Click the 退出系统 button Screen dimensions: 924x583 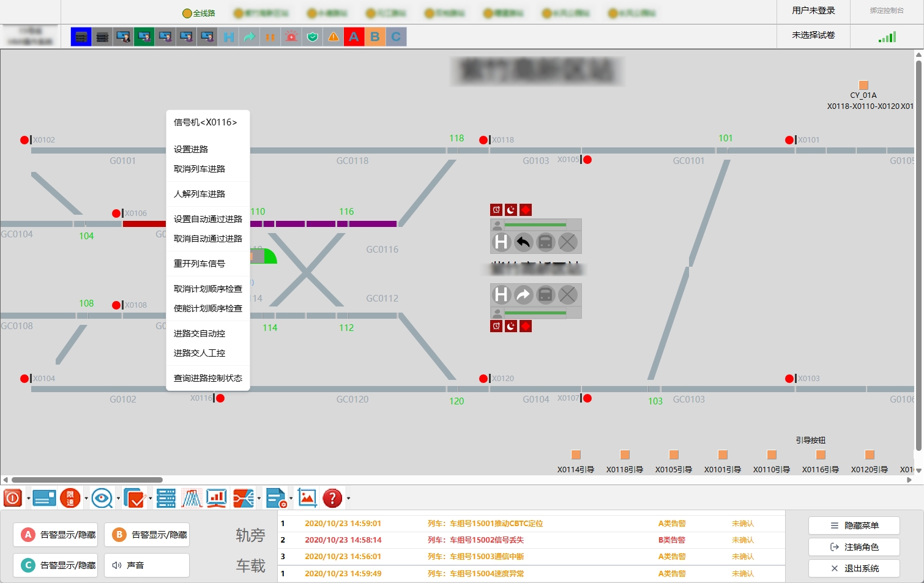[854, 568]
